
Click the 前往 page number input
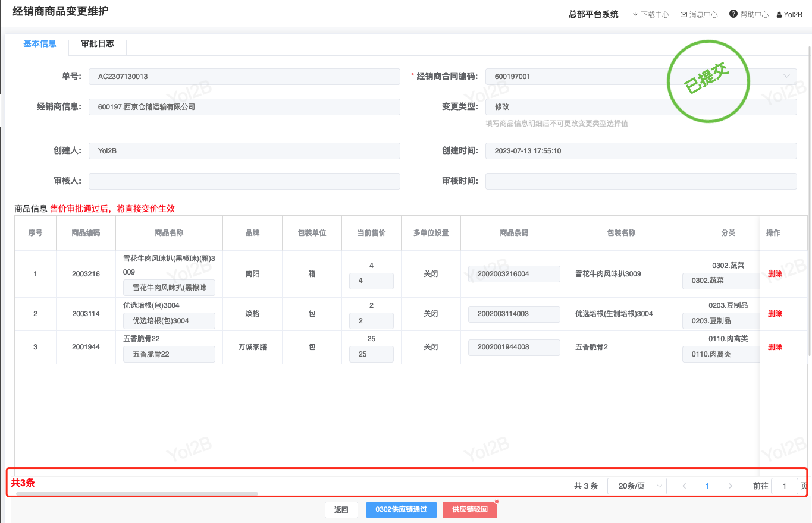[784, 486]
